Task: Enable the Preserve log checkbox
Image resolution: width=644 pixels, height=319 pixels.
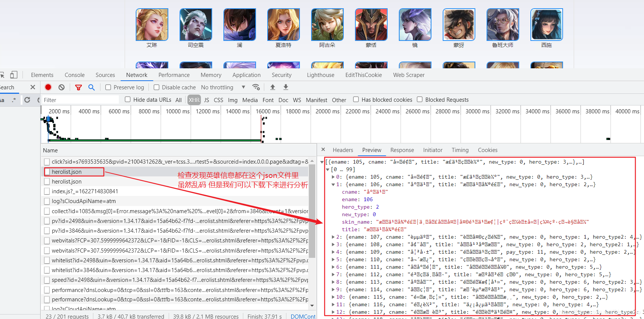Action: tap(108, 87)
